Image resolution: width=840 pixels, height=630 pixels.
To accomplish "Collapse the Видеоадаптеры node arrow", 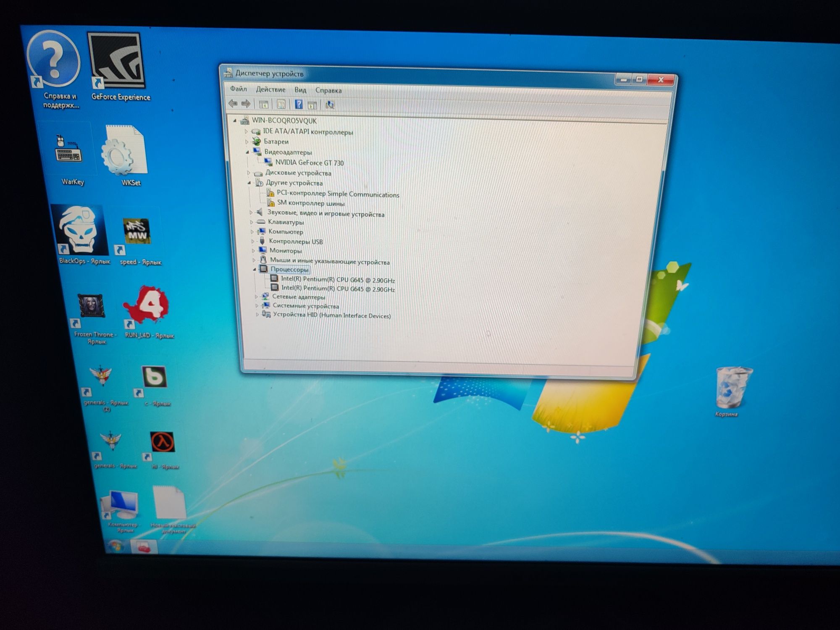I will coord(247,152).
